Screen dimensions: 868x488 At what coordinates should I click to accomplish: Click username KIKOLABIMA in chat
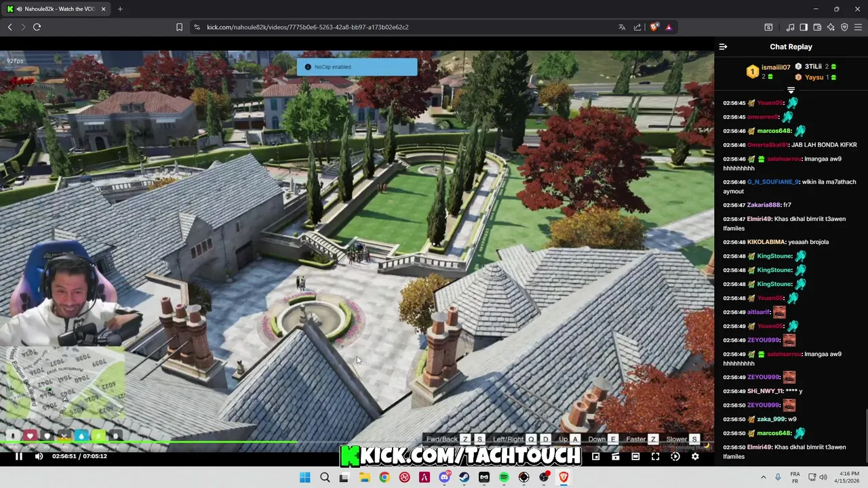766,242
